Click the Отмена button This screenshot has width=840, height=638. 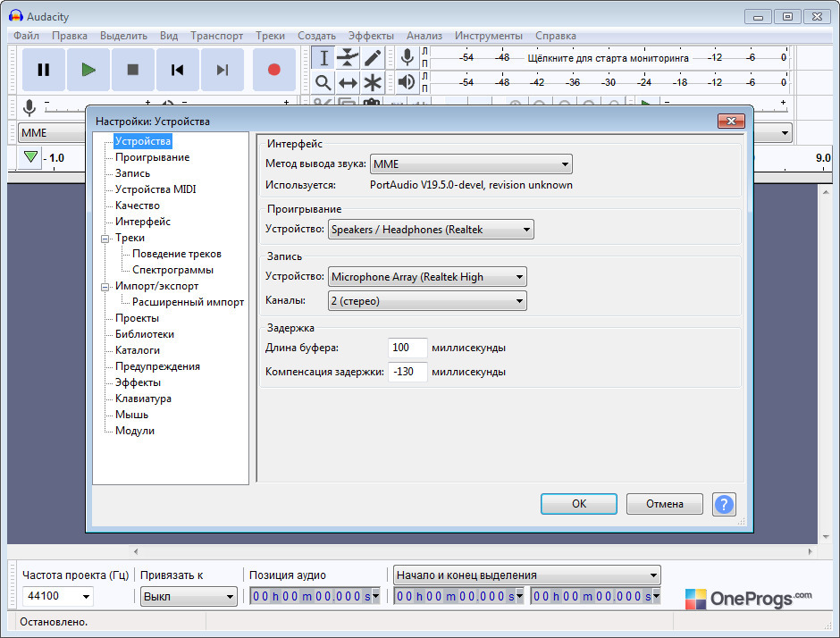point(664,504)
